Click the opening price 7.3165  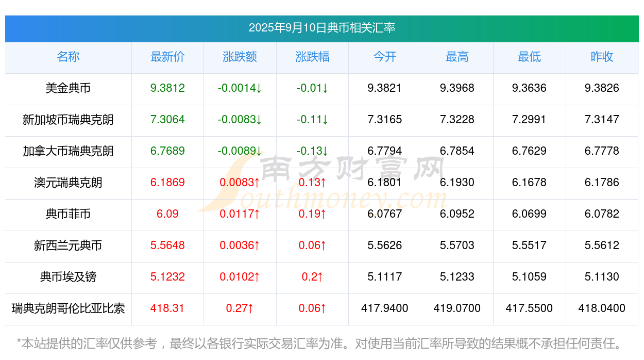click(x=385, y=120)
